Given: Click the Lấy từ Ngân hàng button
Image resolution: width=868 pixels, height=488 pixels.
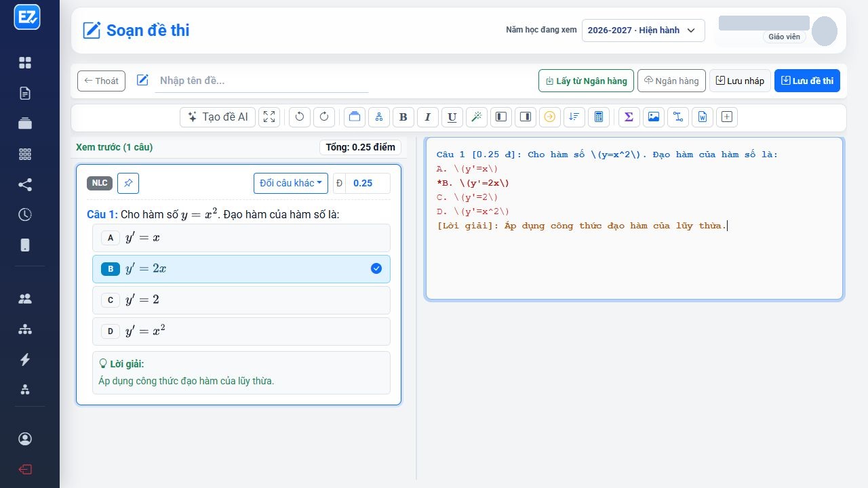Looking at the screenshot, I should [x=587, y=81].
